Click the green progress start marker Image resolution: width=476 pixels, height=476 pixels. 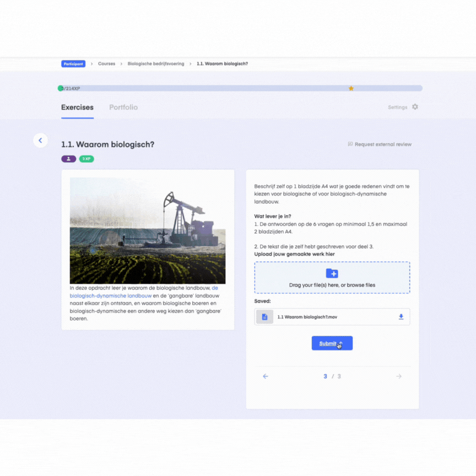tap(61, 88)
